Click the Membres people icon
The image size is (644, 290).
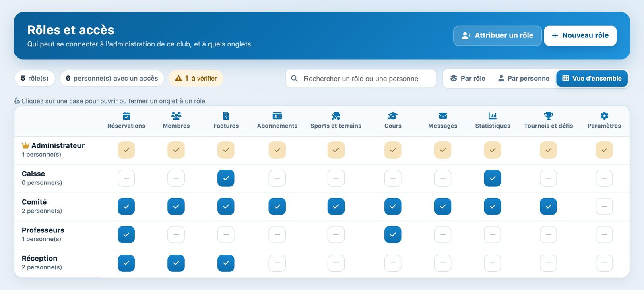click(x=176, y=116)
